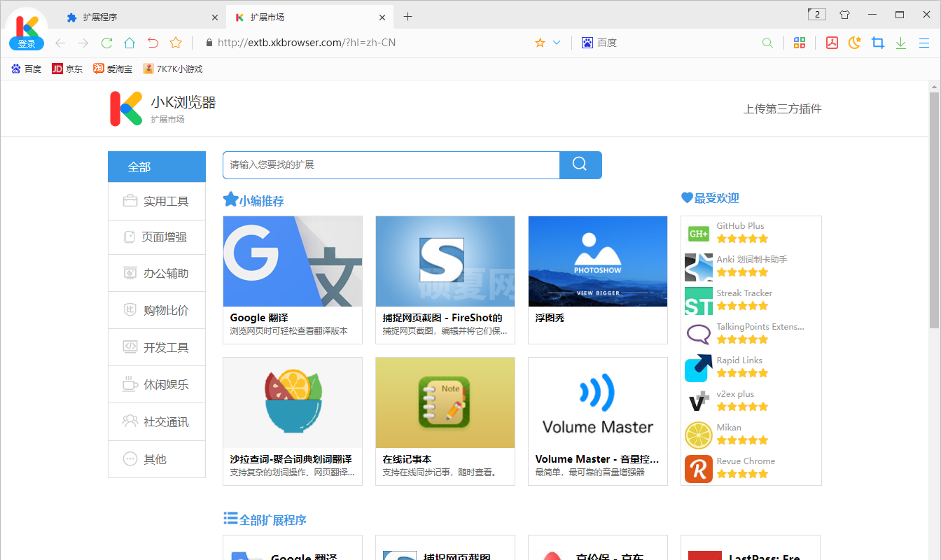This screenshot has height=560, width=941.
Task: Select the 休闲娱乐 category
Action: [157, 385]
